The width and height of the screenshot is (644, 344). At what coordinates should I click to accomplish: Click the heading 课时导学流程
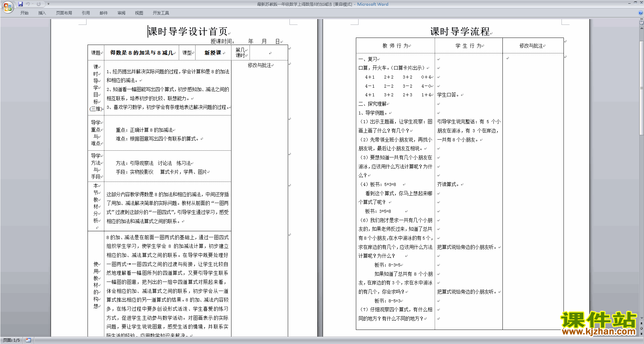pos(460,32)
